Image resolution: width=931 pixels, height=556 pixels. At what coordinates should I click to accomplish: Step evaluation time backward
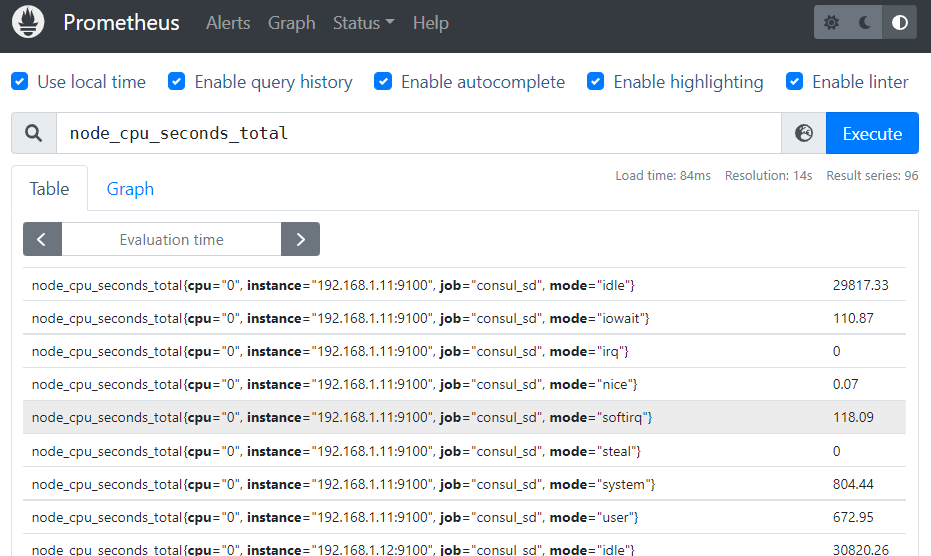click(x=42, y=239)
